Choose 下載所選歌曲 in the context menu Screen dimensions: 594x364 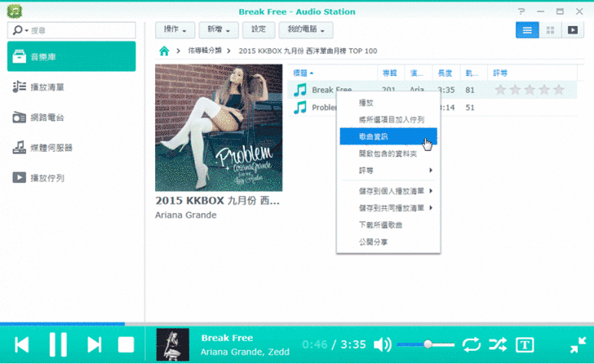click(x=388, y=224)
